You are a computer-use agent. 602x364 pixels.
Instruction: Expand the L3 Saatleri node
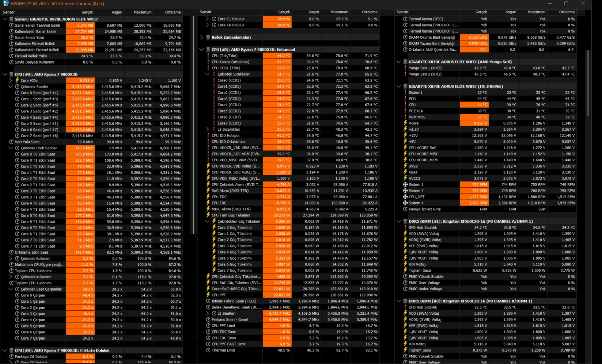point(208,313)
